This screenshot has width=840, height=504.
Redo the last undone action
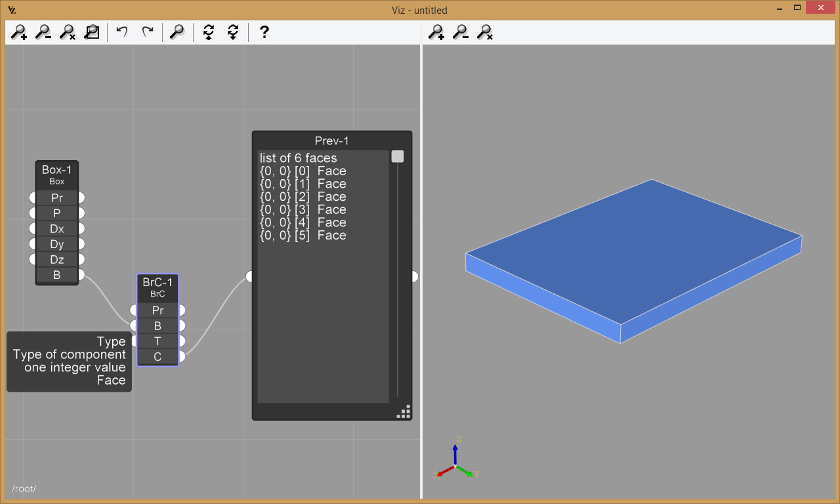tap(148, 32)
